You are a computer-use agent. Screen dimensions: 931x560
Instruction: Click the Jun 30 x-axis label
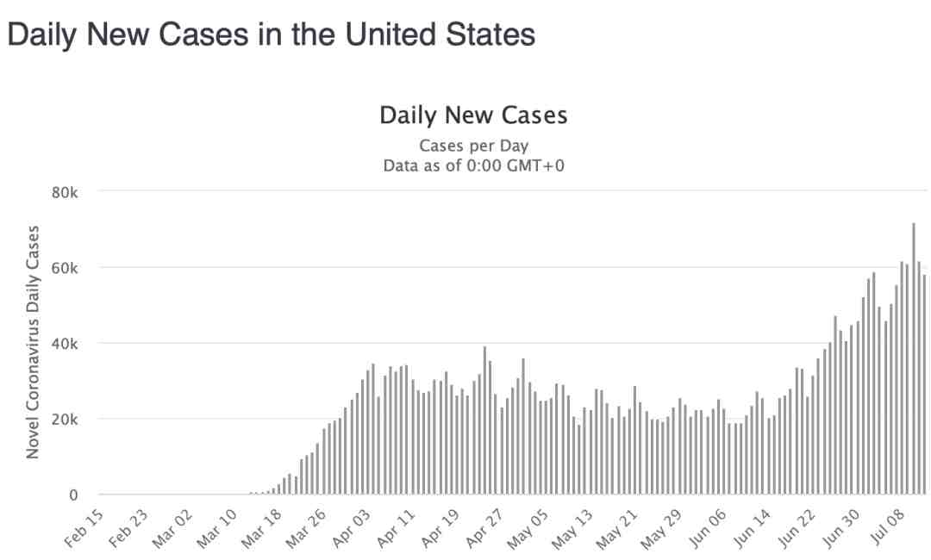pyautogui.click(x=841, y=527)
